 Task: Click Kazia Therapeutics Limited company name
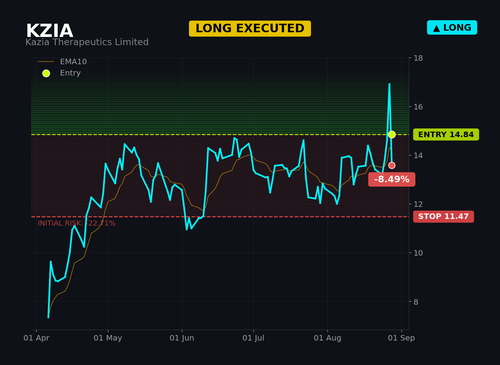tap(87, 42)
